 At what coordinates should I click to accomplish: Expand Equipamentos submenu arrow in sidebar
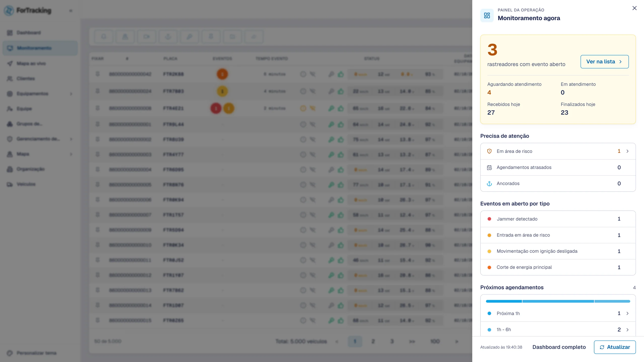(71, 94)
